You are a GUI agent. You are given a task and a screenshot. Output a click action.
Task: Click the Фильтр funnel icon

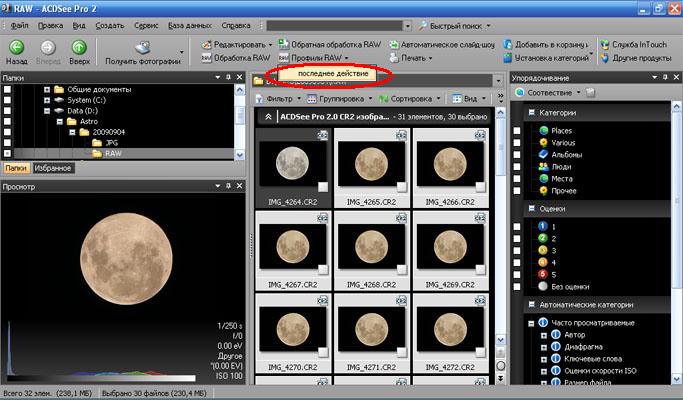(259, 99)
